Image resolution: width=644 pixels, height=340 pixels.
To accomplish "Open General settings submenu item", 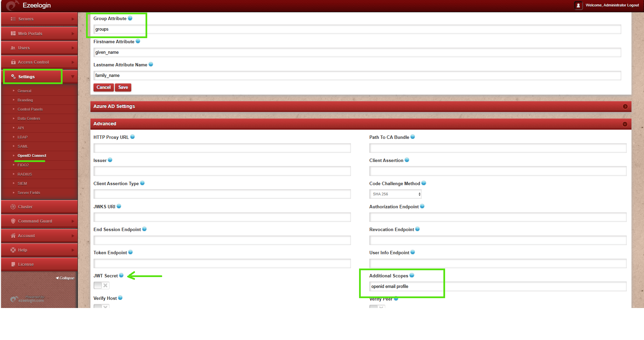I will point(24,91).
